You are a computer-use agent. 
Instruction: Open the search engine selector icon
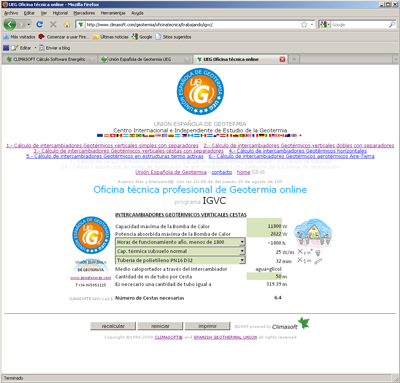tap(324, 25)
